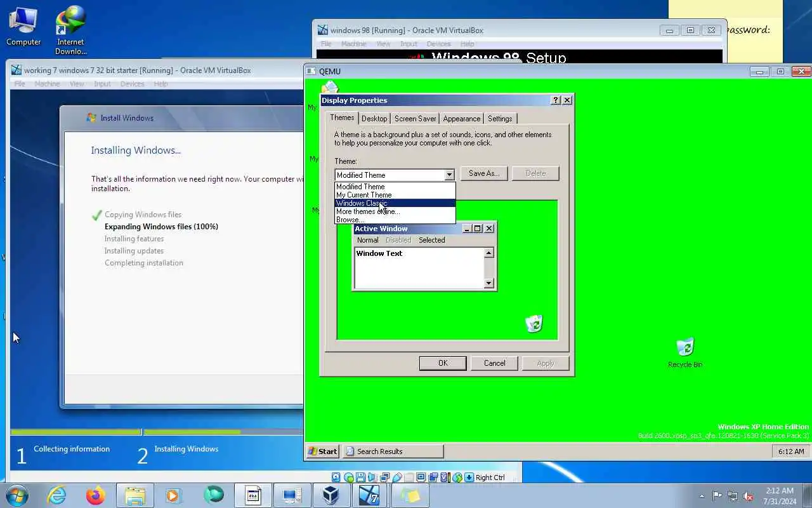Click the XP taskbar clock 6:12 AM
812x508 pixels.
pos(791,451)
